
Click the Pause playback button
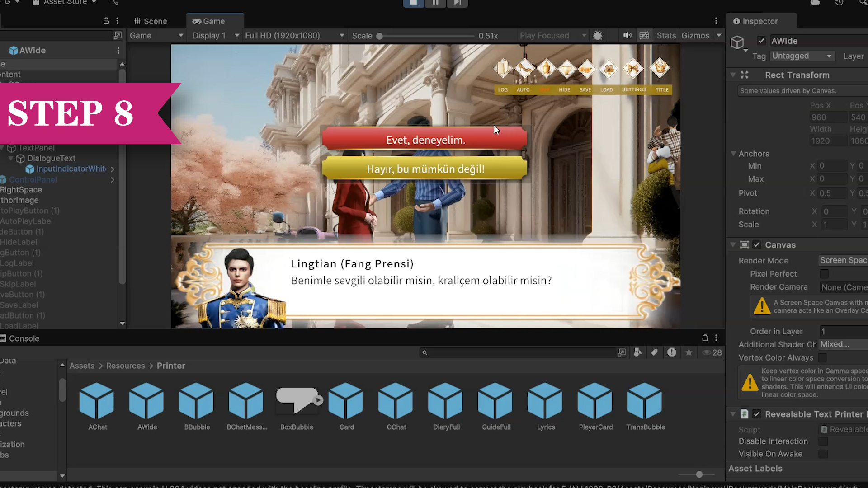tap(435, 3)
